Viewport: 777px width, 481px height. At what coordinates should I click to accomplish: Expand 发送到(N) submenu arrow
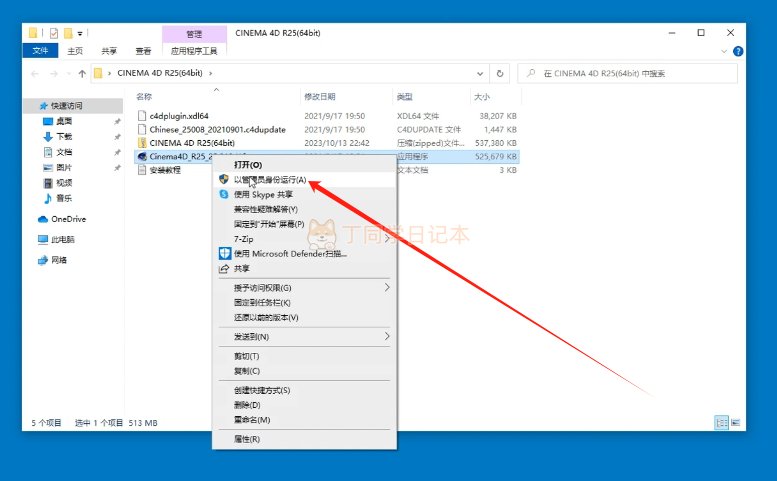coord(387,336)
